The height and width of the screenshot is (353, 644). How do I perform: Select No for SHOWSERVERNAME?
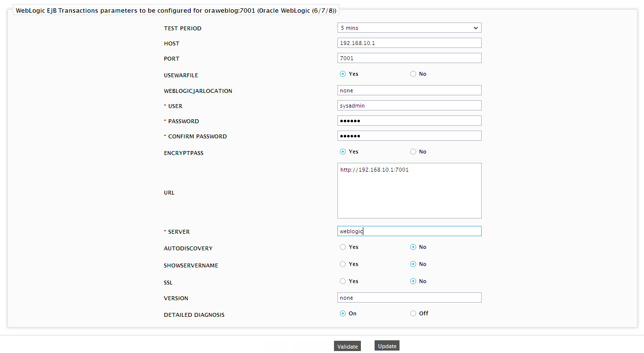(x=413, y=264)
